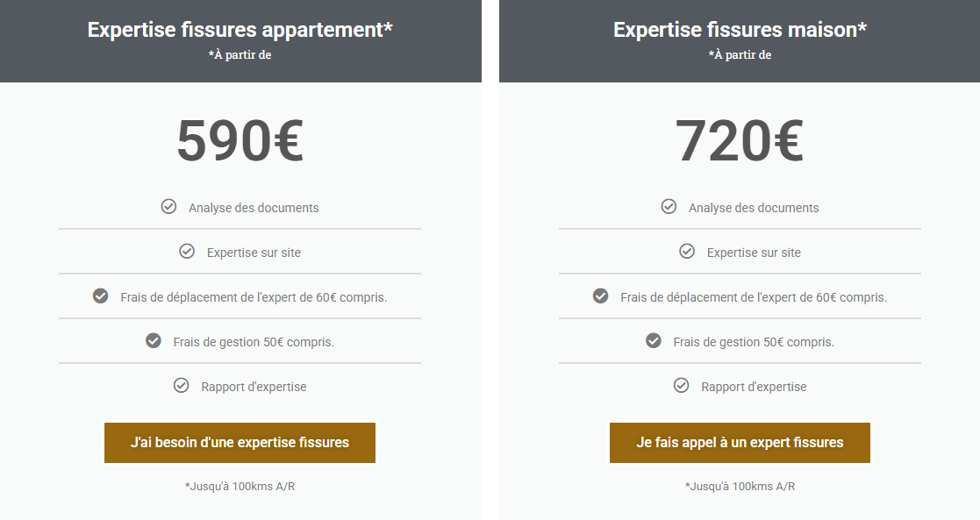Click the Jusqu'à 100kms A/R footnote under appartement
980x520 pixels.
[x=240, y=486]
